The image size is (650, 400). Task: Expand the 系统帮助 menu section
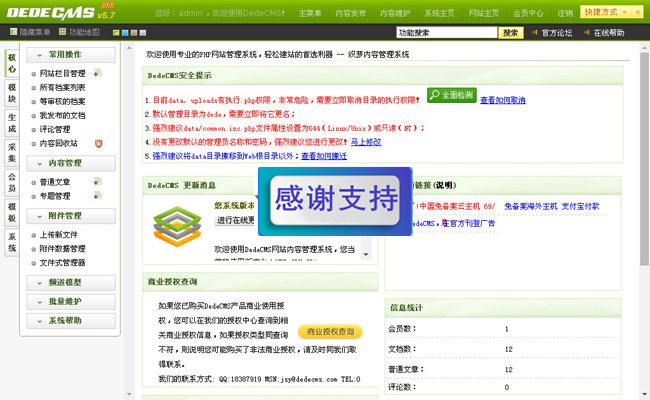tap(71, 321)
